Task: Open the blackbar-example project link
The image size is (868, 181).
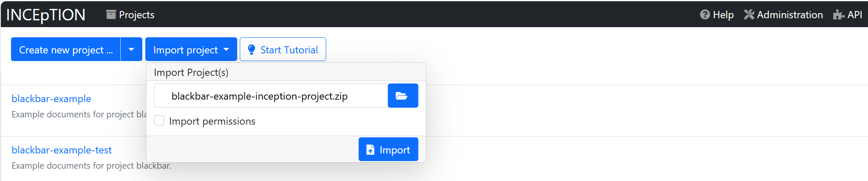Action: (51, 99)
